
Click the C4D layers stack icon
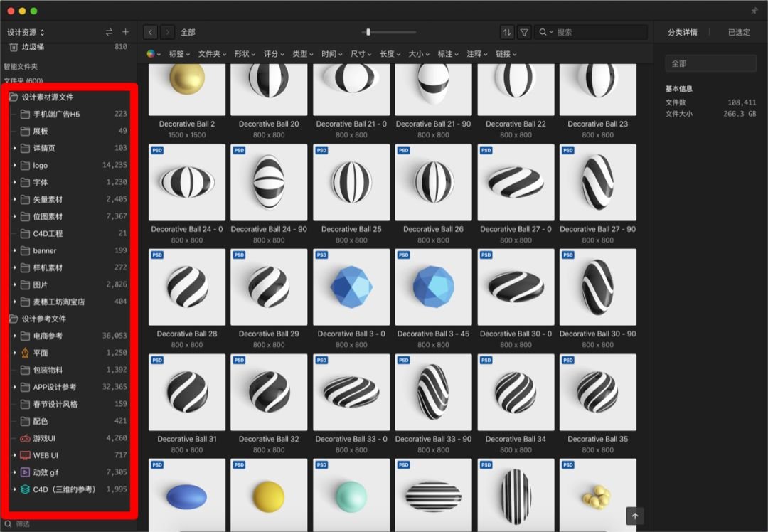tap(25, 489)
